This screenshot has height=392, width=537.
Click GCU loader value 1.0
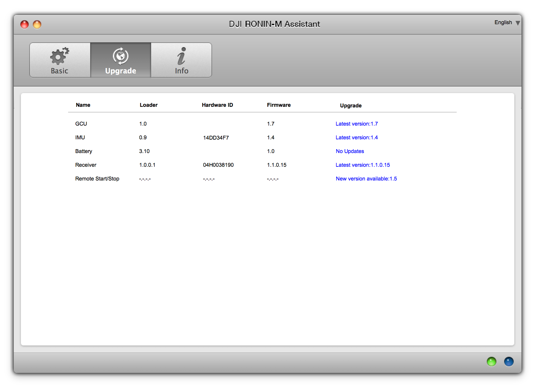coord(143,124)
